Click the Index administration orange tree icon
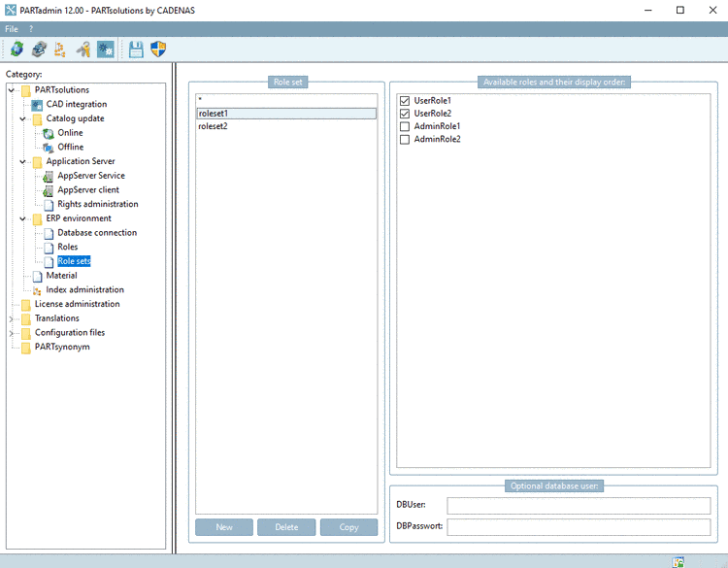This screenshot has width=728, height=568. pyautogui.click(x=37, y=290)
